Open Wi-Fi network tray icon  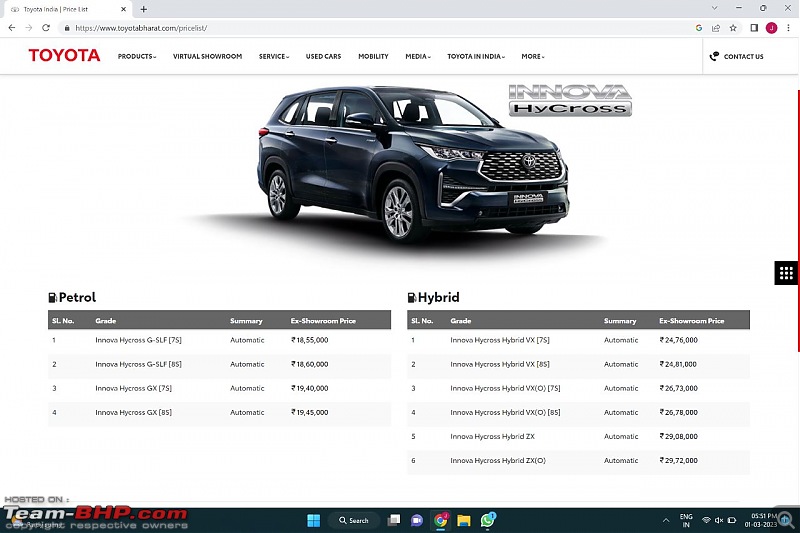coord(706,521)
